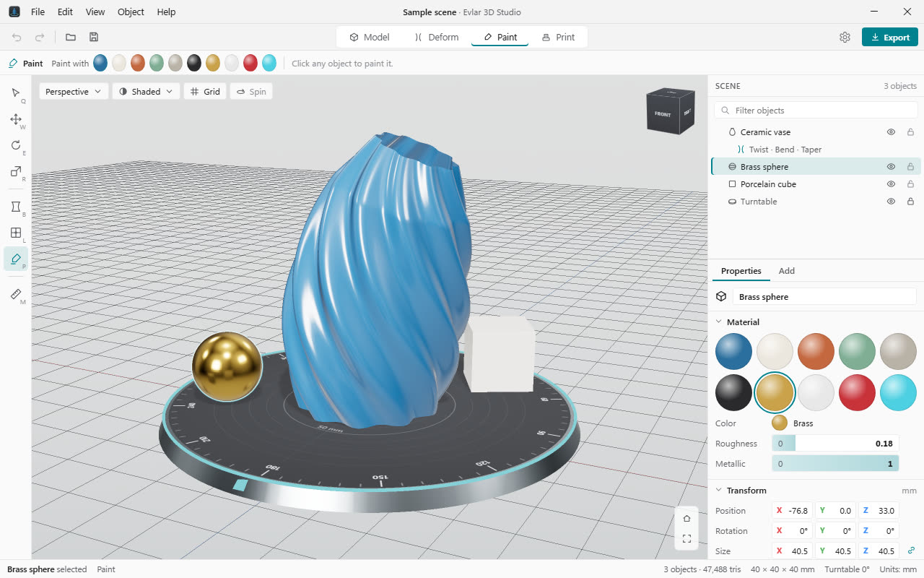924x578 pixels.
Task: Activate the Move tool (W)
Action: point(16,119)
